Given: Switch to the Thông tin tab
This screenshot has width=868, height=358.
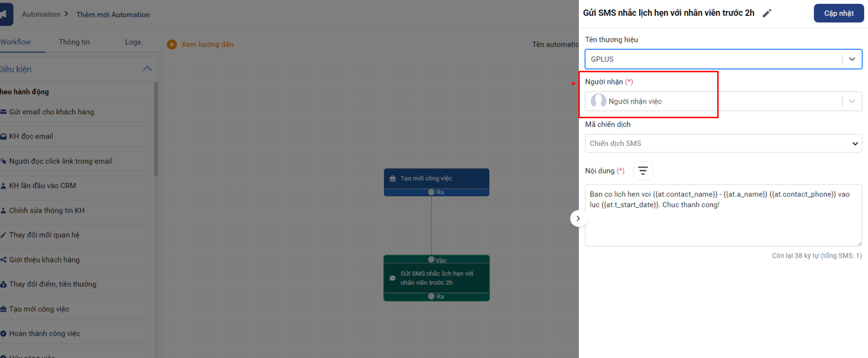Looking at the screenshot, I should click(74, 42).
